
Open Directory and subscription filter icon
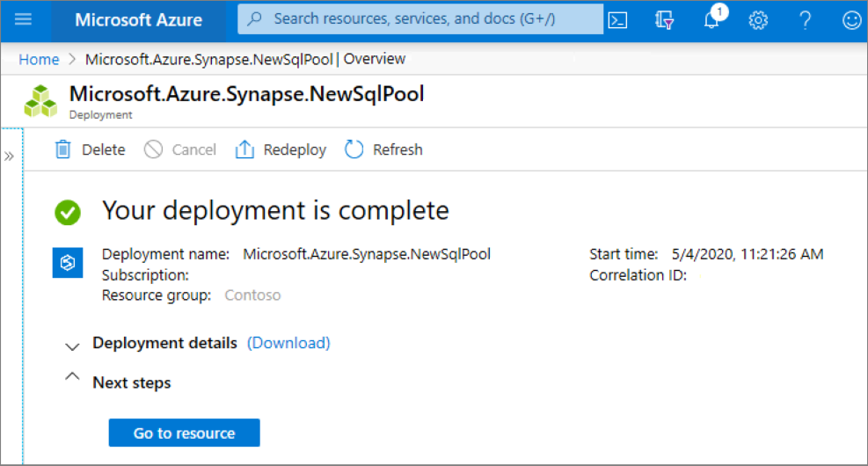(665, 19)
